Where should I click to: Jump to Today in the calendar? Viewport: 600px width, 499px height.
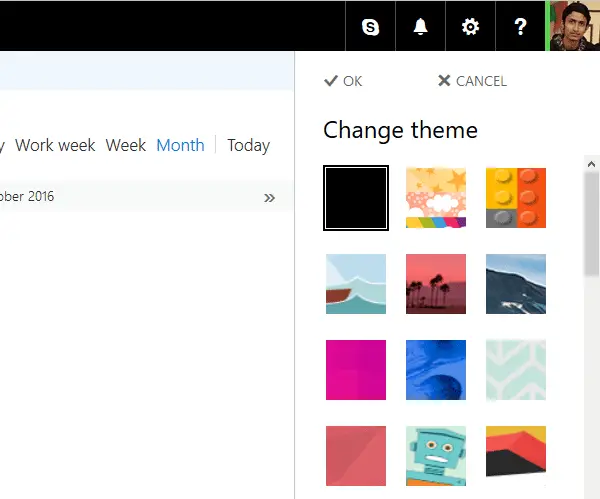[248, 145]
